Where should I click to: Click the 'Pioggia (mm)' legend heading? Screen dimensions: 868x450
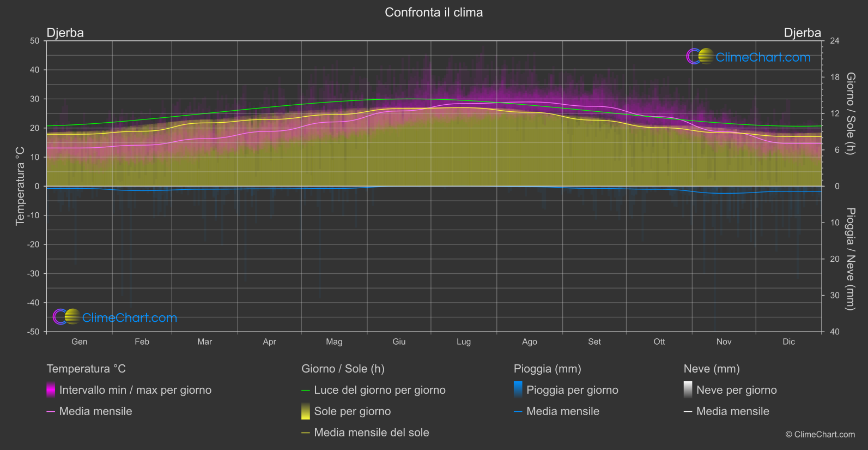(548, 369)
